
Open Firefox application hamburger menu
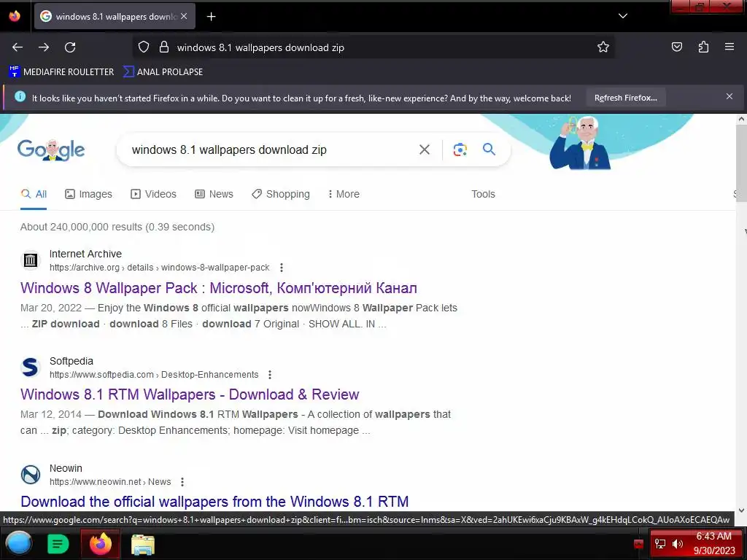(x=729, y=47)
